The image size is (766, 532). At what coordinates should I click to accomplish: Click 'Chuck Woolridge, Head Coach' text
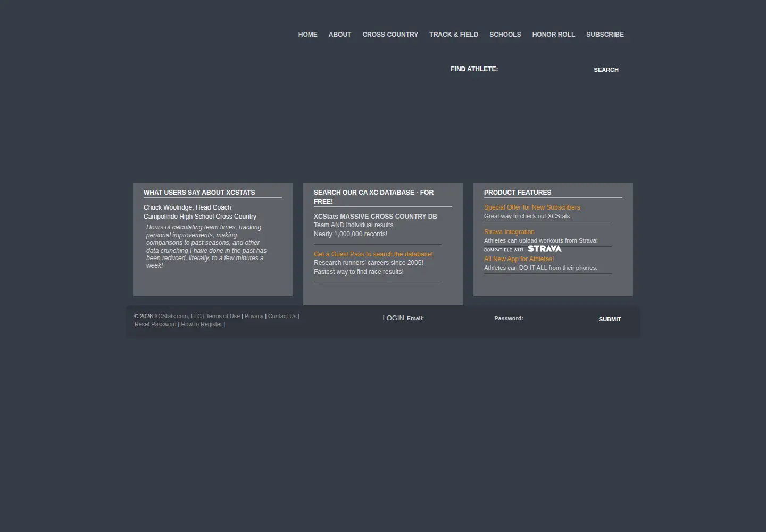[187, 207]
